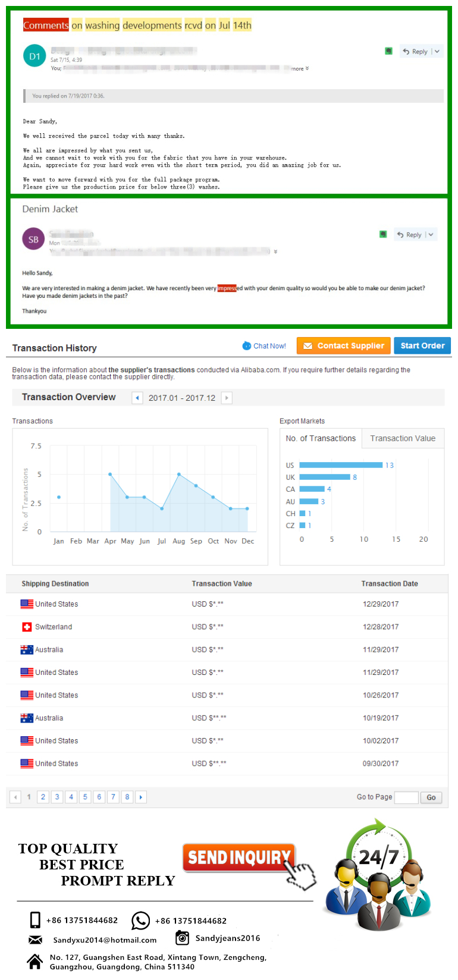Click the Go to Page input field
The width and height of the screenshot is (458, 980).
pos(406,797)
